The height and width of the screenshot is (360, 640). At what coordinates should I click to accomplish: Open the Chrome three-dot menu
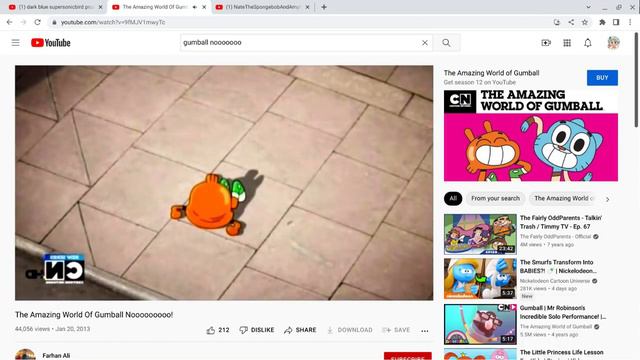630,22
